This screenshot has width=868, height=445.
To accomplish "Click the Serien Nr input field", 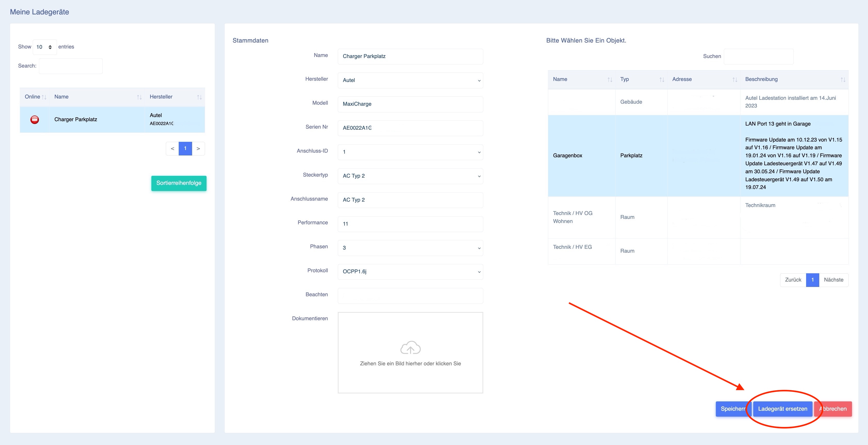I will tap(410, 128).
